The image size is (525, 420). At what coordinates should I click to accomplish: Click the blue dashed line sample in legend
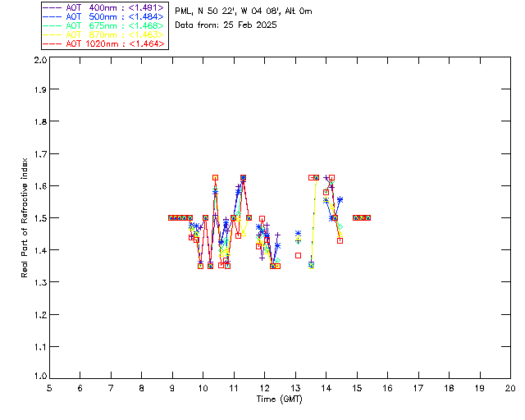pos(52,16)
